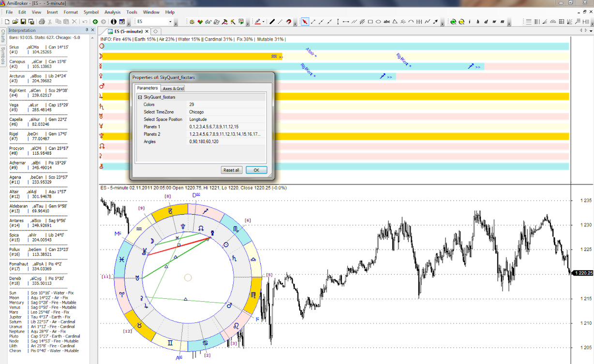The width and height of the screenshot is (594, 364).
Task: Click the binoculars icon in toolbar
Action: point(208,22)
